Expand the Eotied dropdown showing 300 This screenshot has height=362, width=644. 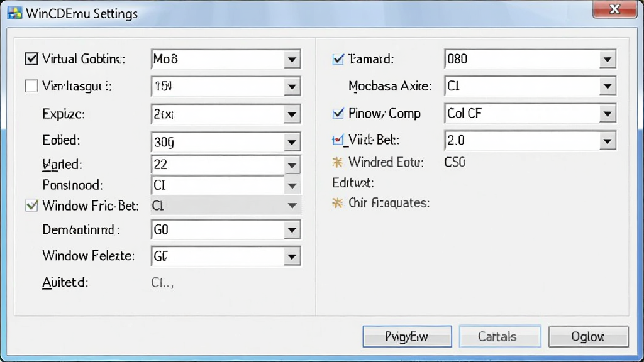[226, 142]
